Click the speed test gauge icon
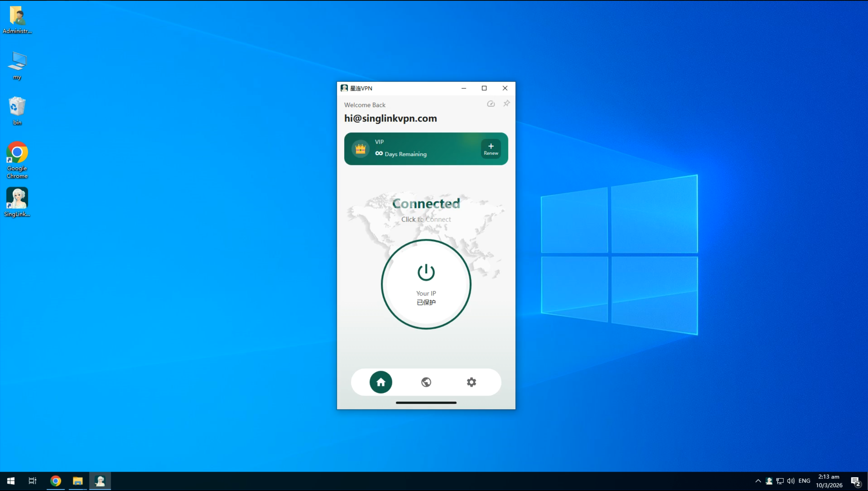The image size is (868, 491). coord(491,104)
